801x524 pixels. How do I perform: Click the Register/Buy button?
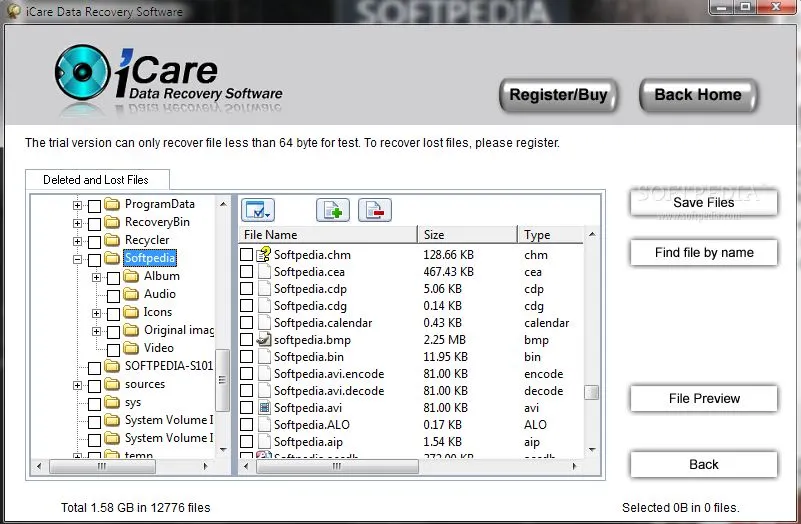pyautogui.click(x=558, y=96)
